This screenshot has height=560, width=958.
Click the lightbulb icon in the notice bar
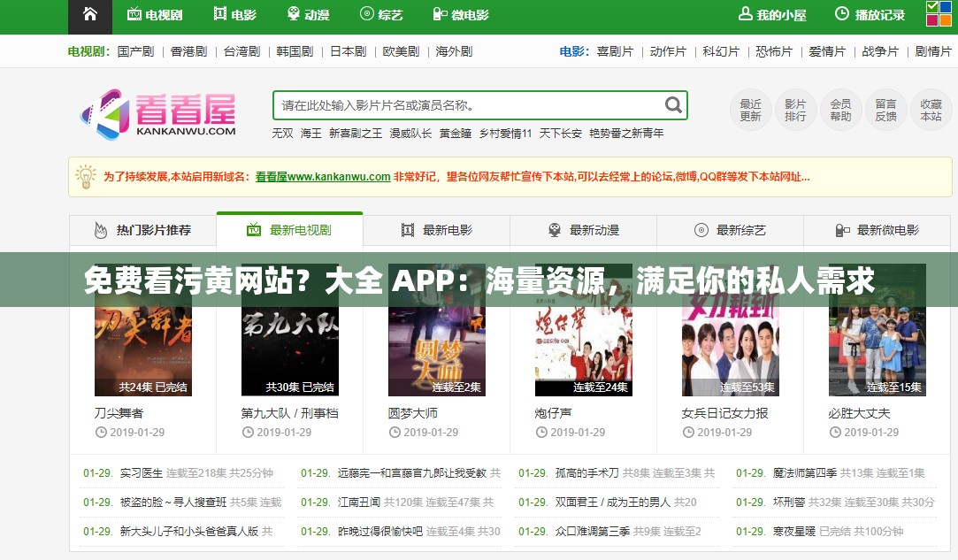point(86,176)
